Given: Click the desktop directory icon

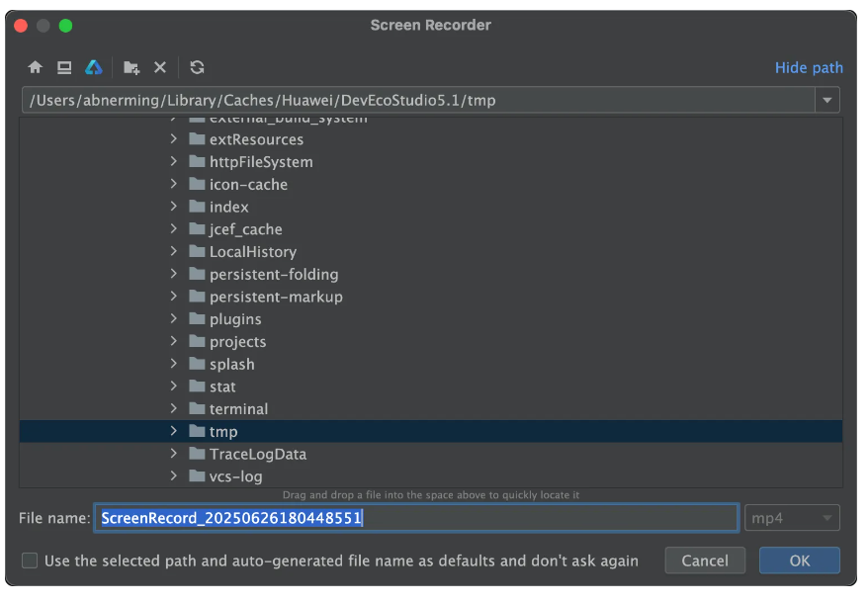Looking at the screenshot, I should [64, 67].
